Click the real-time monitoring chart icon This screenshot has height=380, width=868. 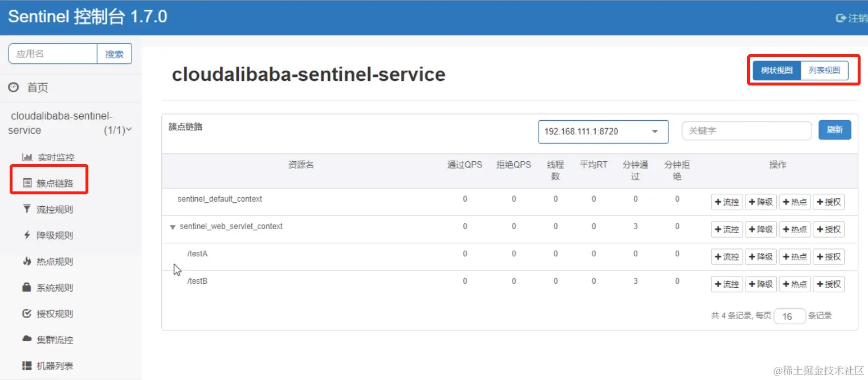[x=27, y=157]
